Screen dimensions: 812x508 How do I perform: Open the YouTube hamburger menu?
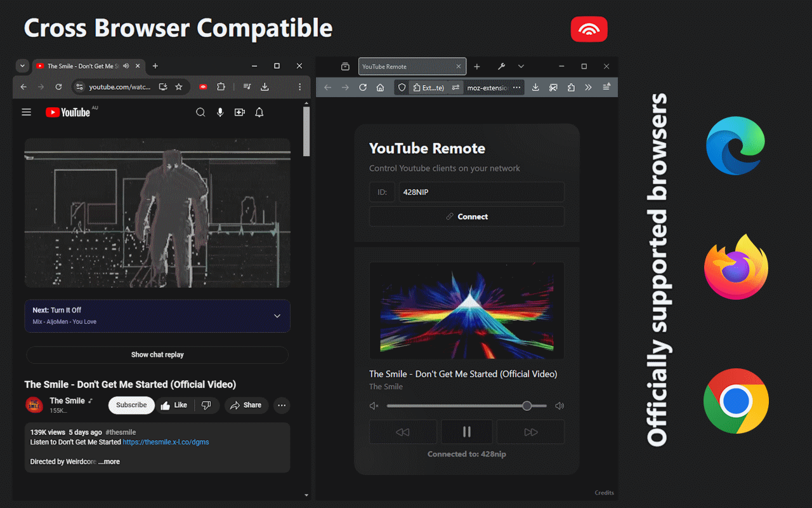26,112
